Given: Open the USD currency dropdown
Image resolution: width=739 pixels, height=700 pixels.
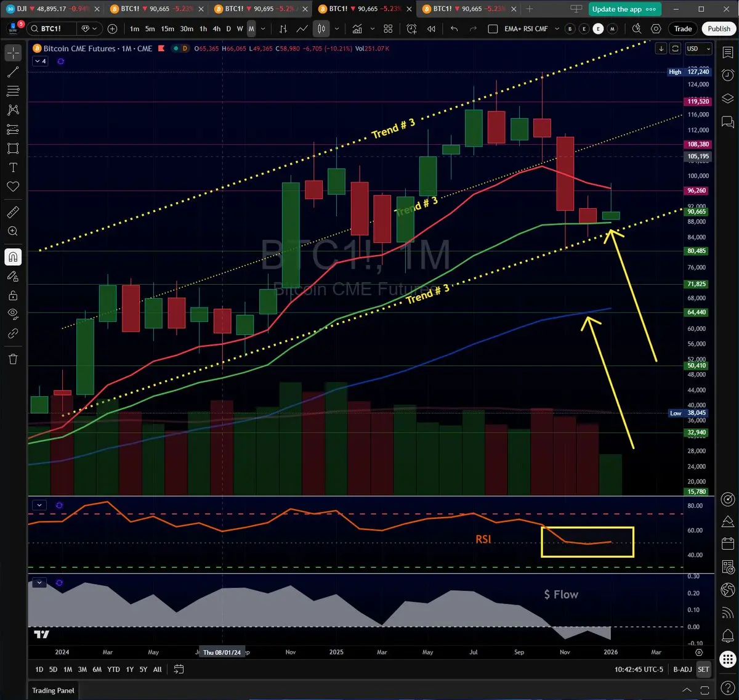Looking at the screenshot, I should (x=698, y=49).
